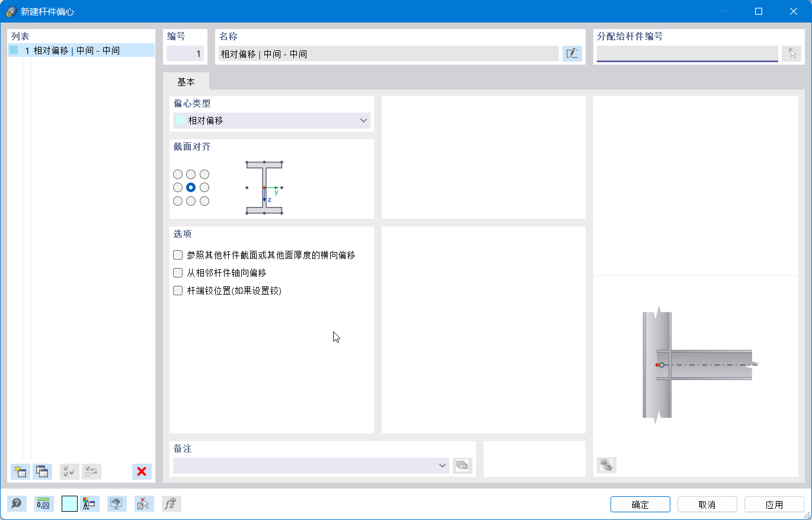812x520 pixels.
Task: Click the Copy list entry icon
Action: tap(42, 471)
